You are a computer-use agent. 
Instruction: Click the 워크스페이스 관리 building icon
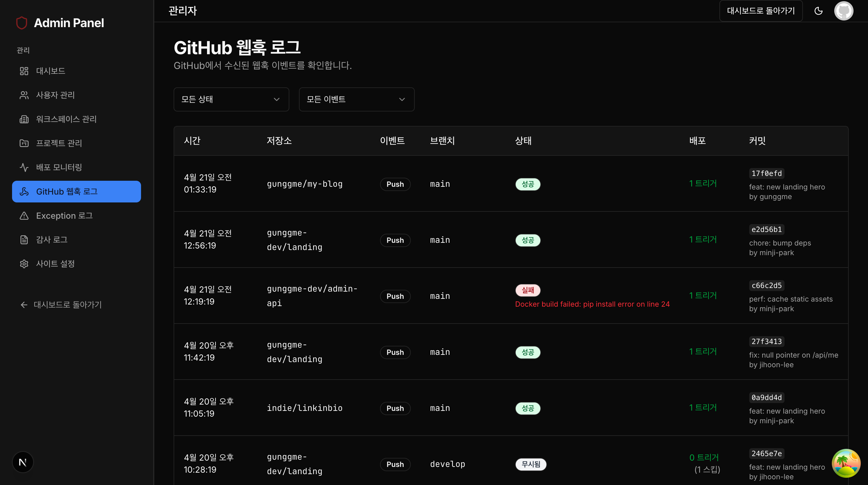click(24, 119)
